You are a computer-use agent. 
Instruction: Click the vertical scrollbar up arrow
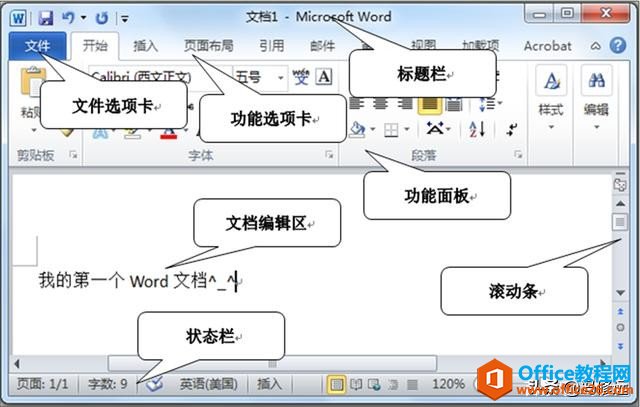[x=620, y=203]
